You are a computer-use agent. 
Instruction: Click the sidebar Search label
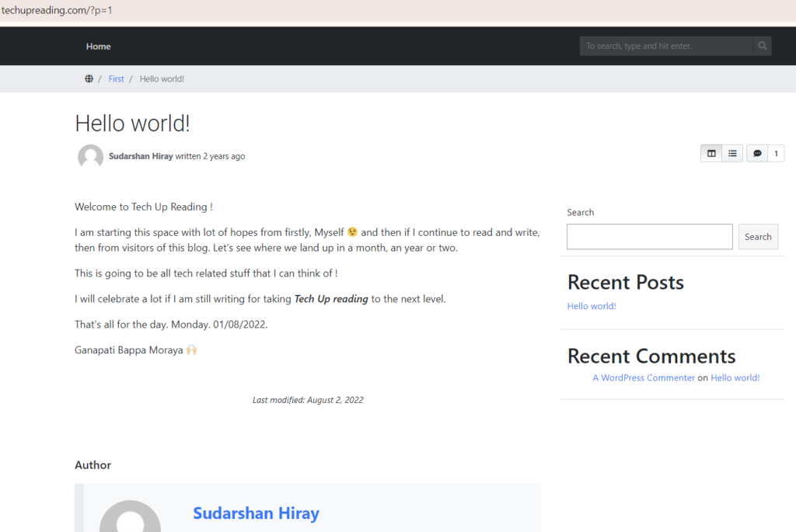coord(580,212)
